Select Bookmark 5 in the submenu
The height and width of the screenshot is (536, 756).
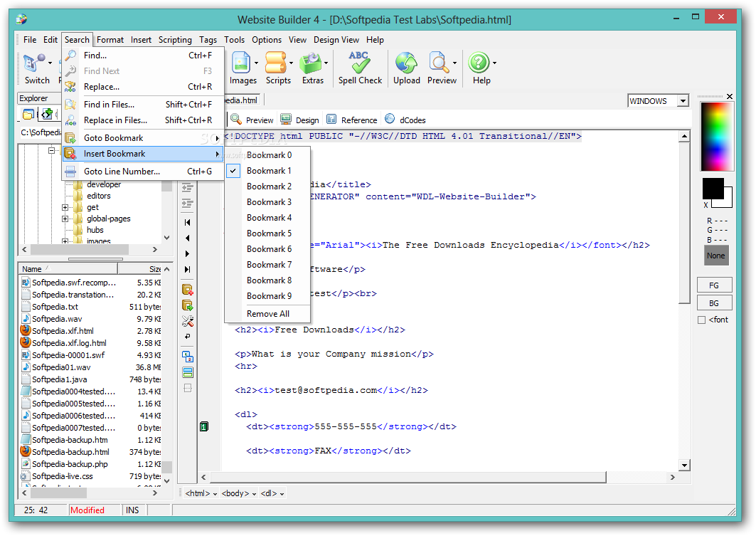click(x=267, y=233)
